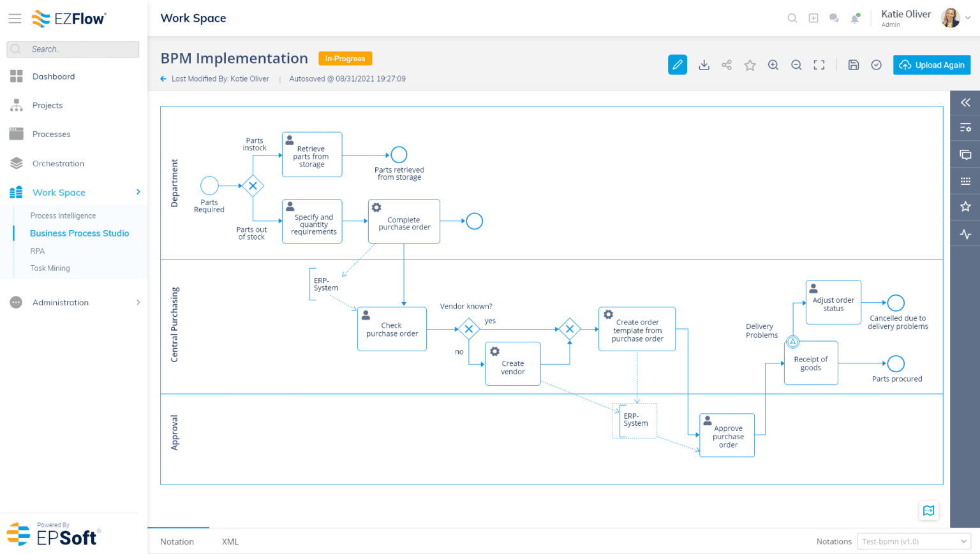
Task: Select the Edit pencil tool
Action: [677, 64]
